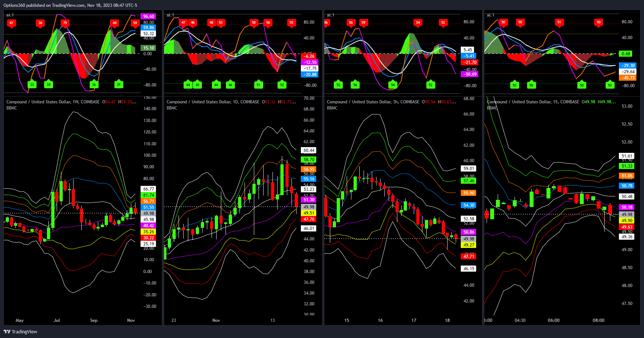Click the white 66.77 upper band price label
Screen dimensions: 644x338
point(149,189)
